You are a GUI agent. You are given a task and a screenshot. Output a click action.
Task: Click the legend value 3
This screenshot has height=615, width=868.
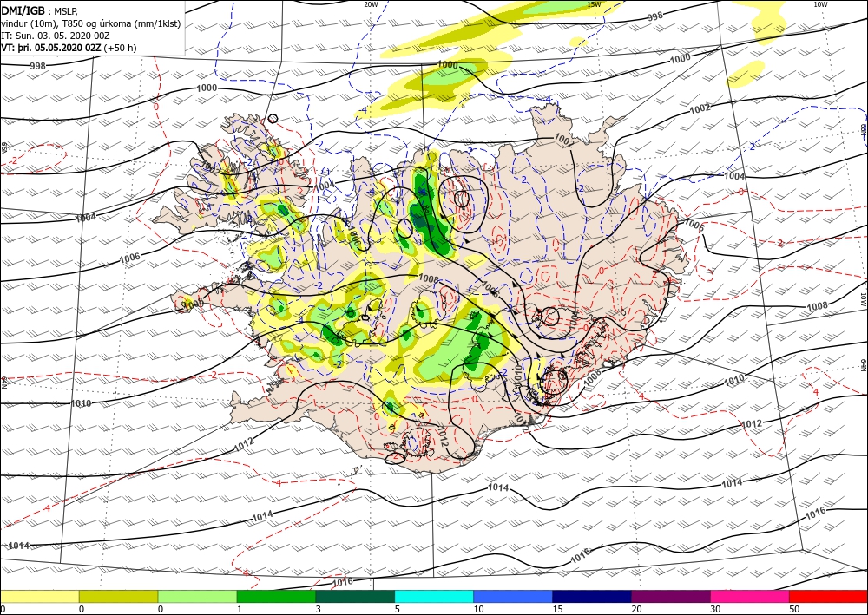coord(319,609)
